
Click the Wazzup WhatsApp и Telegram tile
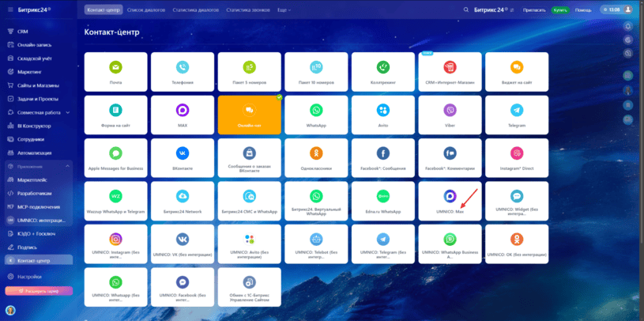pyautogui.click(x=115, y=201)
